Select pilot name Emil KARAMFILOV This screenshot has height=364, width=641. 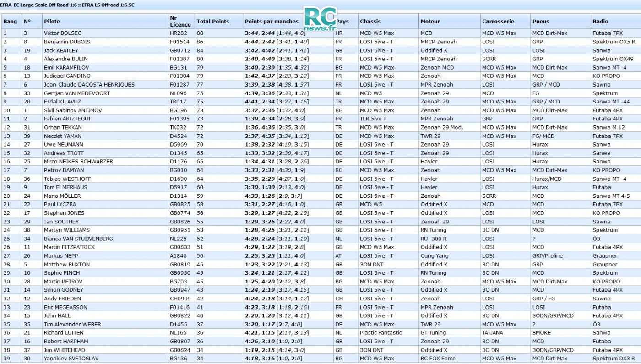(x=66, y=67)
